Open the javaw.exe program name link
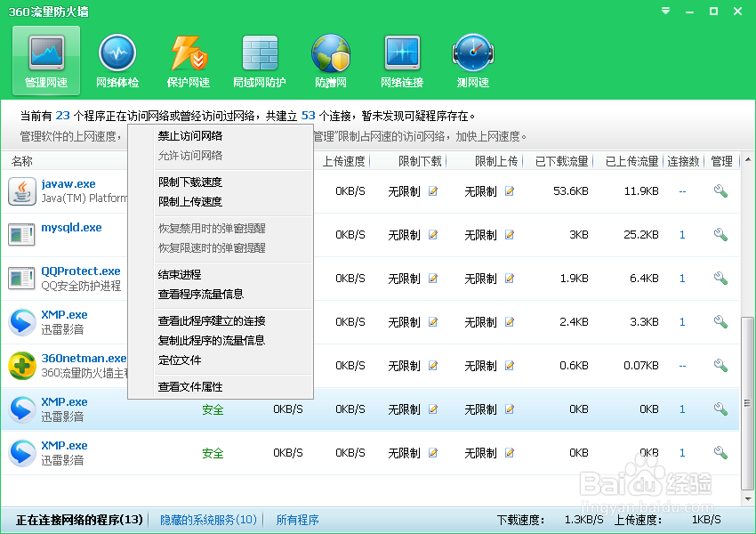 coord(68,184)
